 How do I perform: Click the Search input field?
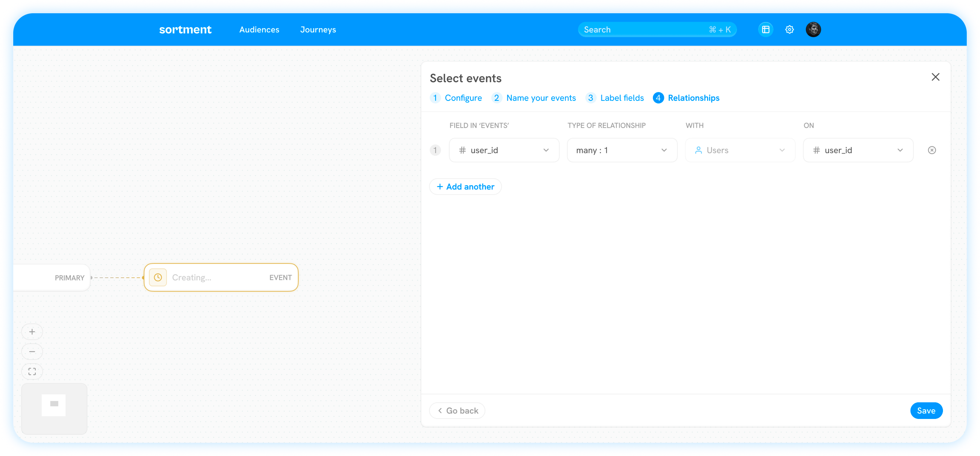642,29
